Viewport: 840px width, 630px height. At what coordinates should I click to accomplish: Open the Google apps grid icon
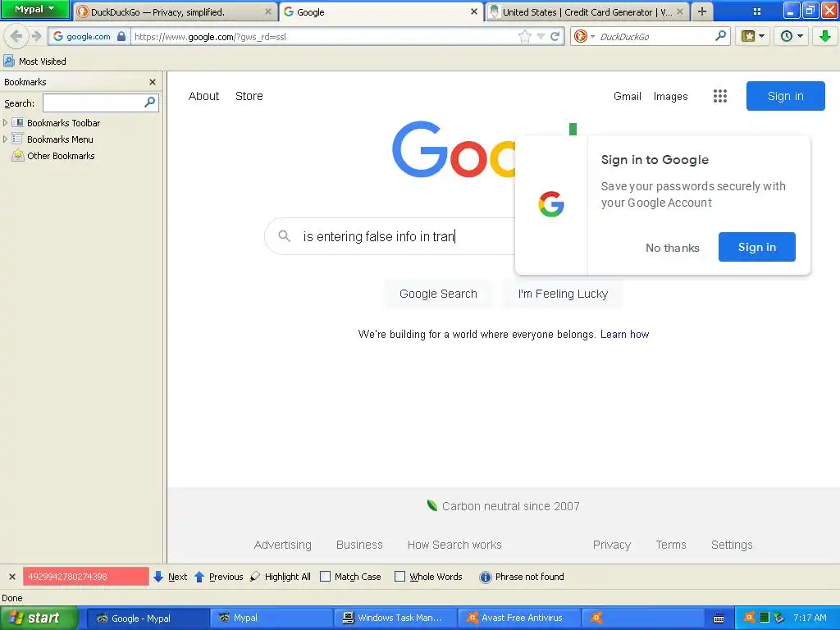[720, 96]
